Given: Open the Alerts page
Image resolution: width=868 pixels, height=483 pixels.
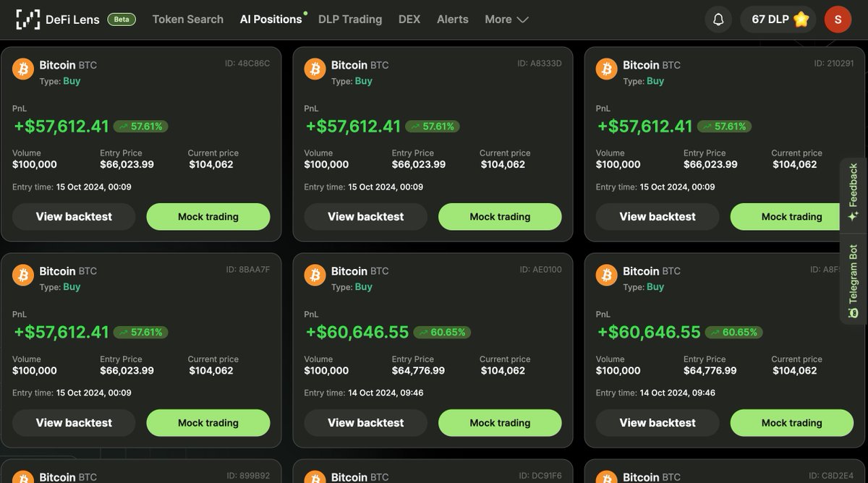Looking at the screenshot, I should (453, 20).
